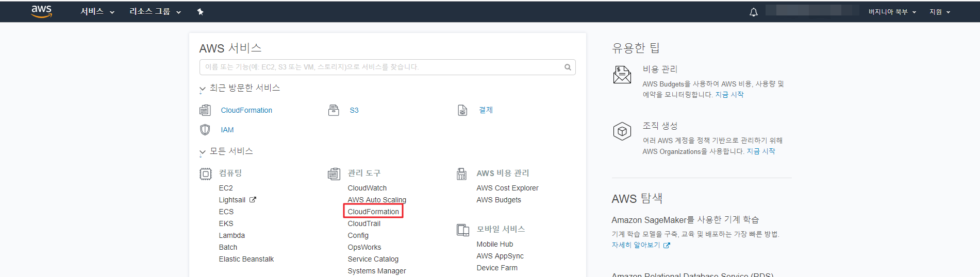Image resolution: width=980 pixels, height=277 pixels.
Task: Open CloudFormation under 관리 도구
Action: coord(373,212)
